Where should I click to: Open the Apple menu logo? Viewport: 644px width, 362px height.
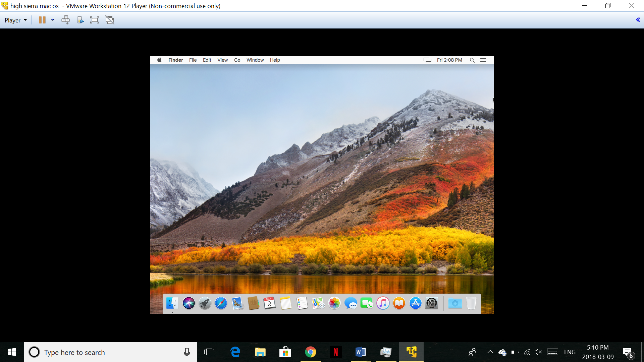(160, 60)
